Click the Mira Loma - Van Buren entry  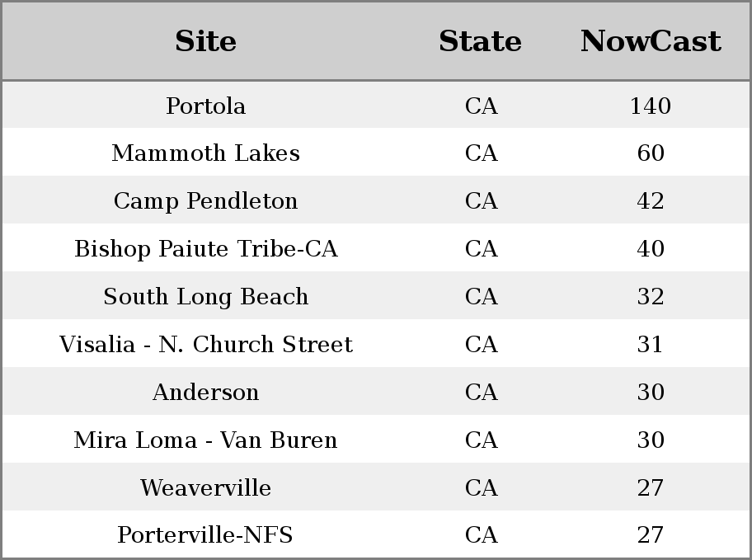206,440
